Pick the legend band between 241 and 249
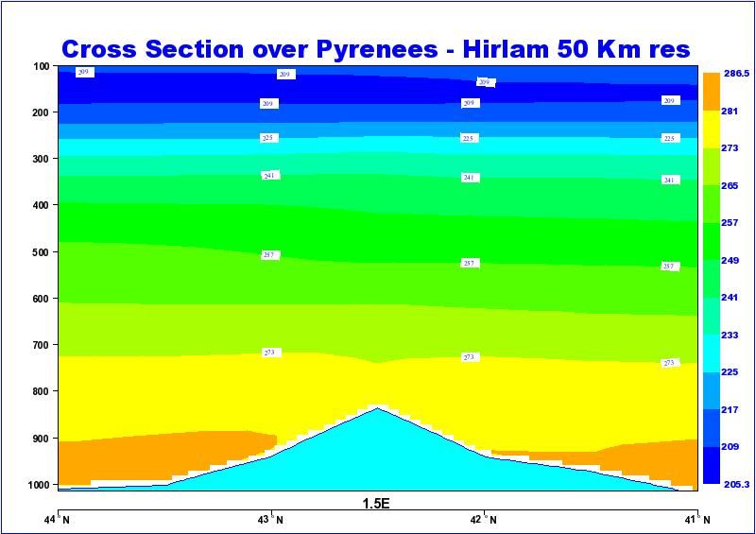This screenshot has height=534, width=756. tap(712, 279)
